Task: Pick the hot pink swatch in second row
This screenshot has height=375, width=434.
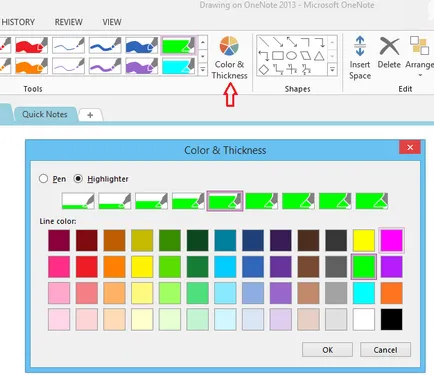Action: tap(59, 267)
